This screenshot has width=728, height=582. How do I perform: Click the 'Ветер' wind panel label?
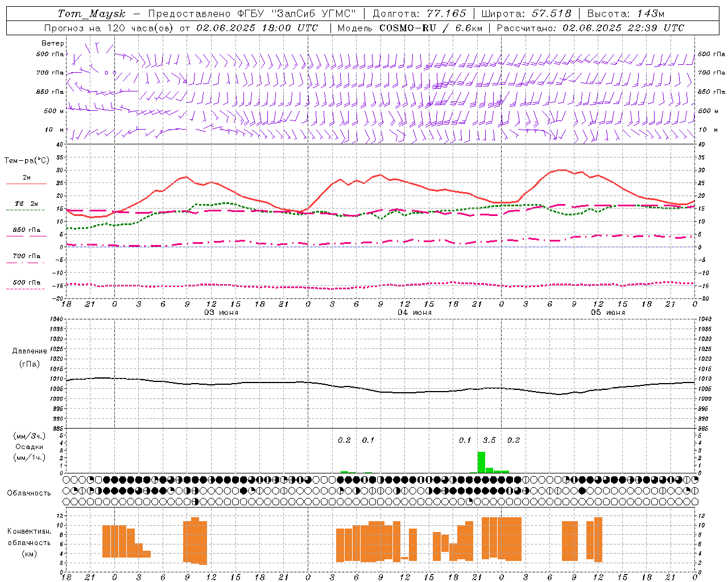click(x=52, y=43)
